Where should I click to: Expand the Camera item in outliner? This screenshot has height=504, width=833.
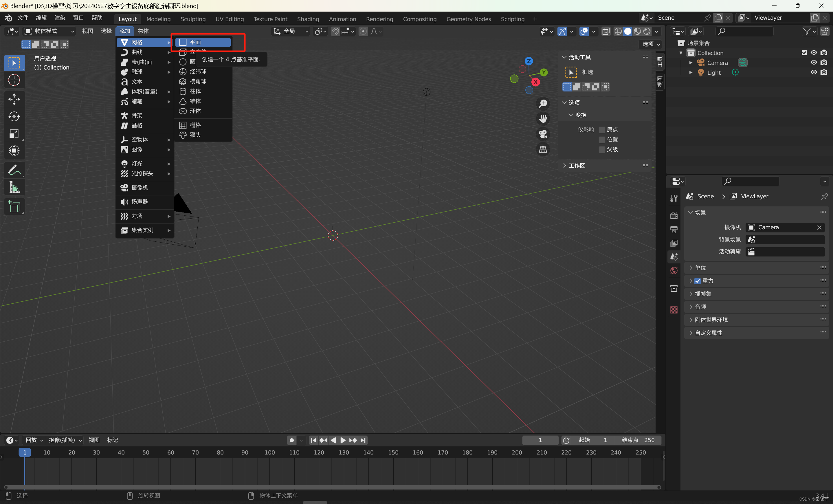(x=691, y=63)
